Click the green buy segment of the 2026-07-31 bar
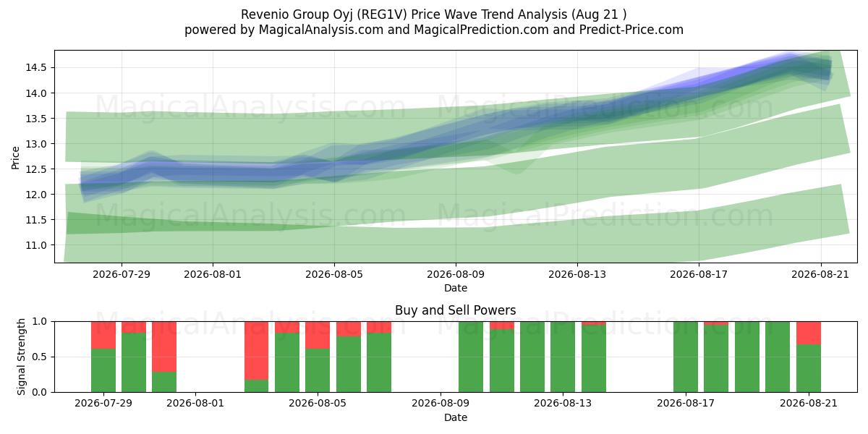Image resolution: width=868 pixels, height=434 pixels. coord(164,382)
